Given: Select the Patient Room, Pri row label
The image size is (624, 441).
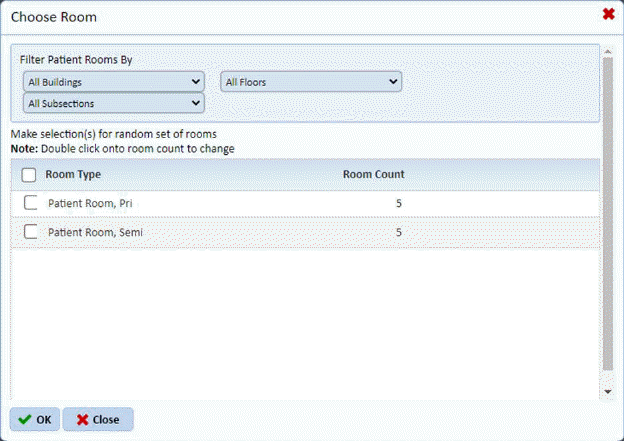Looking at the screenshot, I should coord(91,203).
